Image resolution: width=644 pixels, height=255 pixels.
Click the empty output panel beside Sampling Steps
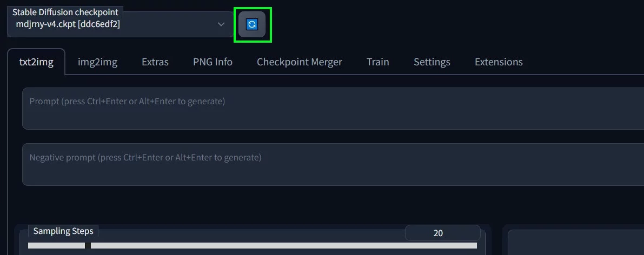tap(576, 242)
